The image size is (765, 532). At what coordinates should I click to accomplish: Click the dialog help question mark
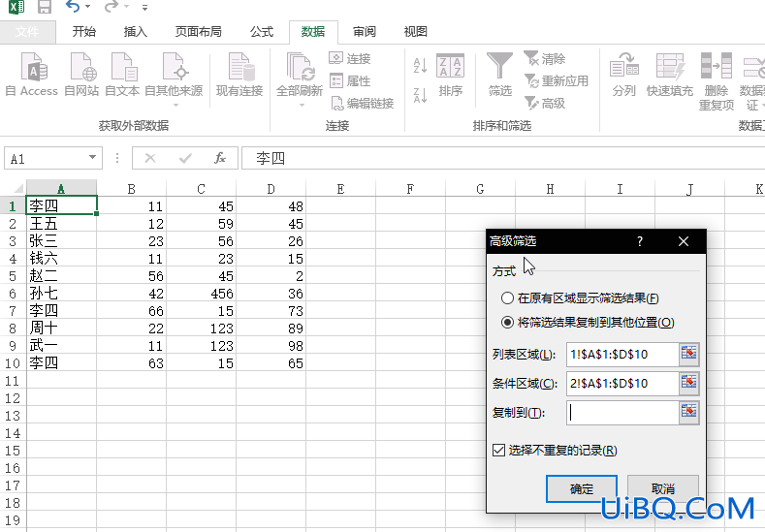point(640,241)
